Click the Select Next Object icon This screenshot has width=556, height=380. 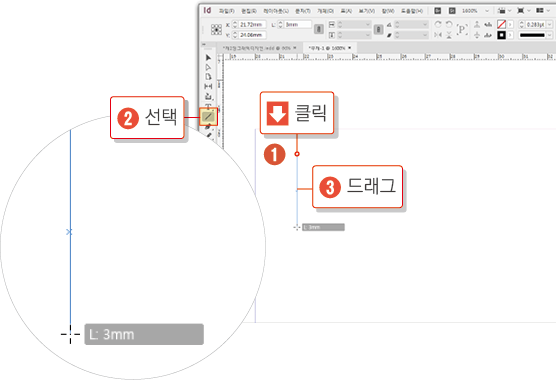click(x=488, y=35)
